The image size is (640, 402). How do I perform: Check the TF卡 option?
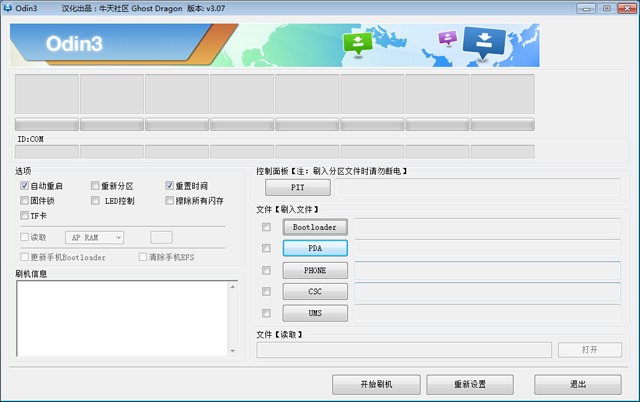pos(24,215)
